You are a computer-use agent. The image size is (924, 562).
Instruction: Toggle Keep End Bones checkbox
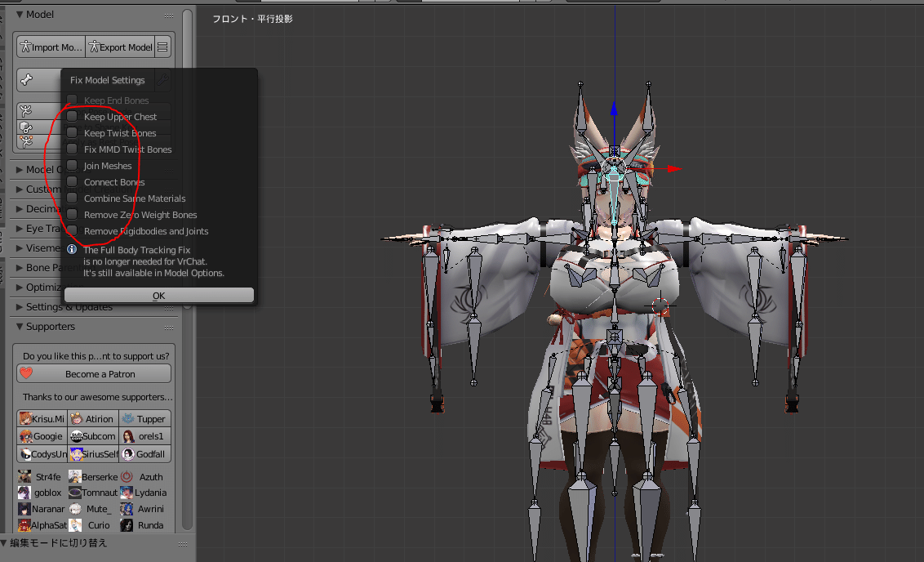72,100
